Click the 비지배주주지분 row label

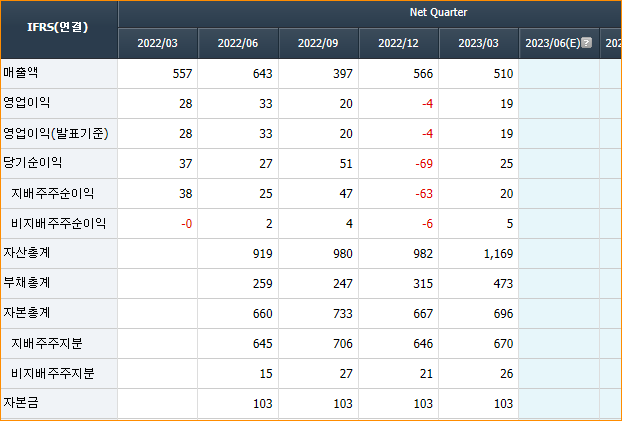pos(52,373)
